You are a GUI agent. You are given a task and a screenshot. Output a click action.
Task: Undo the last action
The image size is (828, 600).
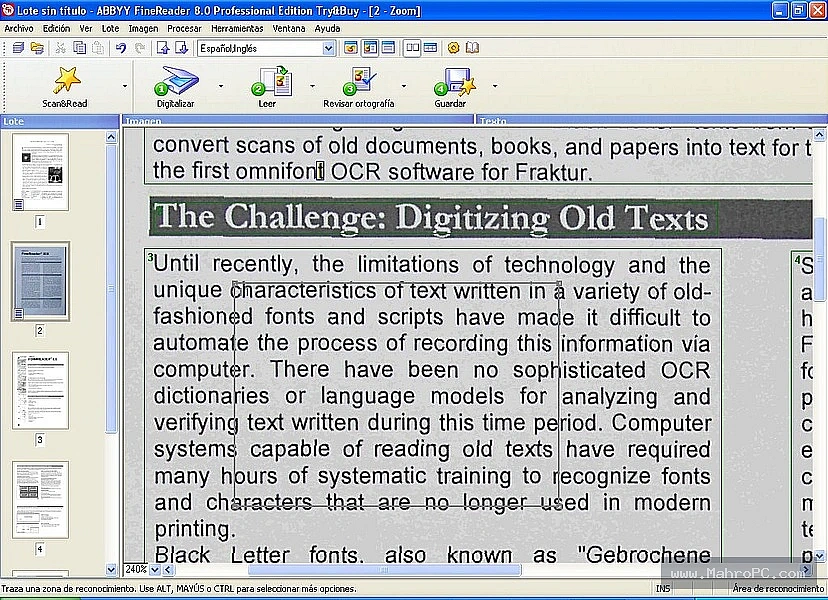pyautogui.click(x=121, y=48)
